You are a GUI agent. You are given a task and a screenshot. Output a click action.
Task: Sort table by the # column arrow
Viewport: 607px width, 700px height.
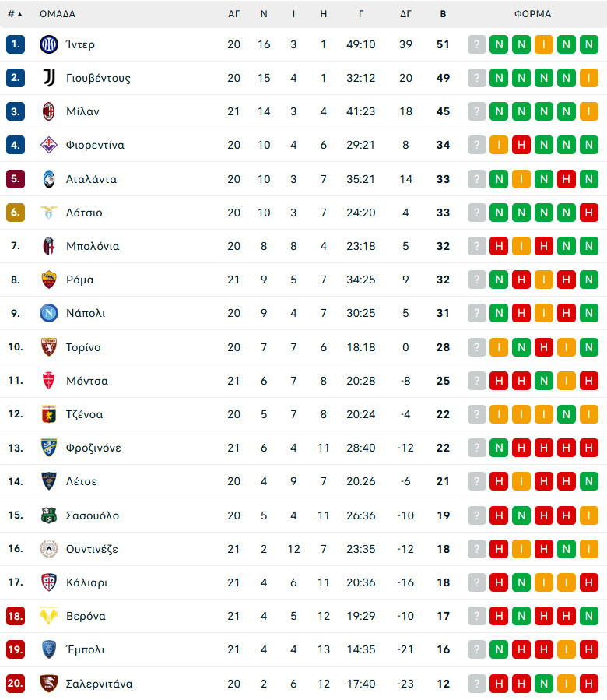16,14
